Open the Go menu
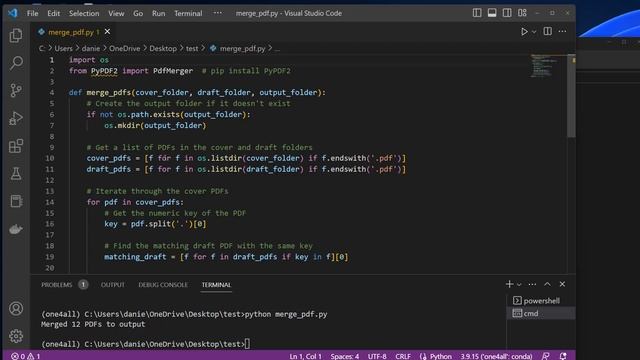 138,13
